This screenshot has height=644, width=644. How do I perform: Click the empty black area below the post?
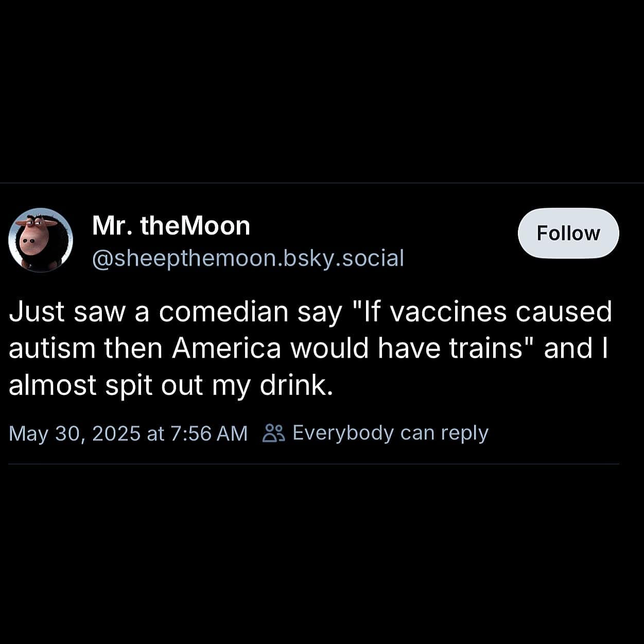coord(322,556)
